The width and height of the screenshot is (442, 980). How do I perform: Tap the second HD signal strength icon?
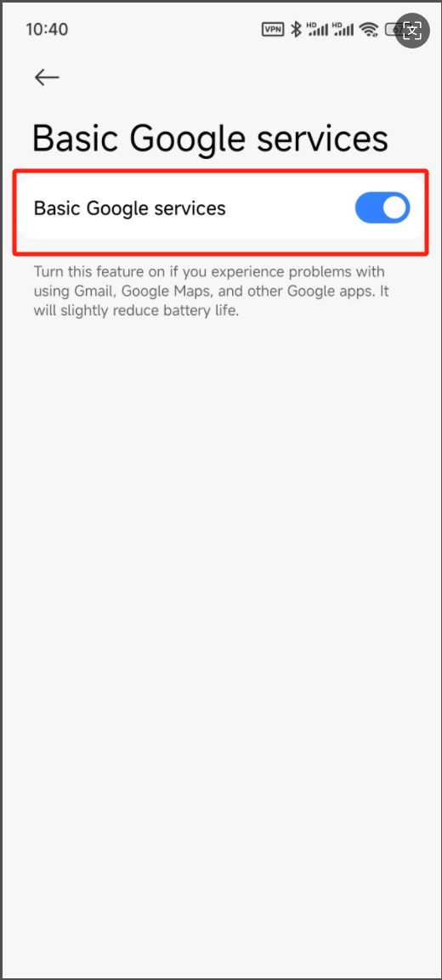coord(343,30)
